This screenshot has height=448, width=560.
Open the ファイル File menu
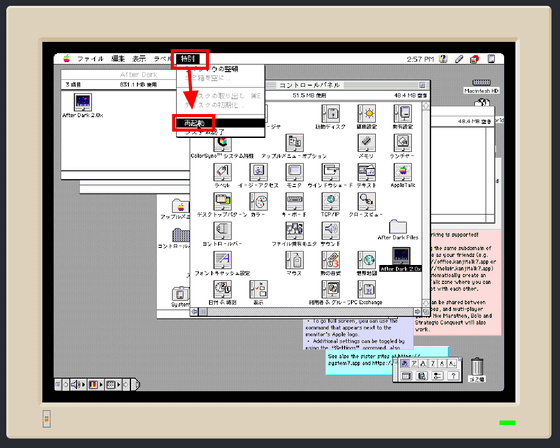point(90,59)
